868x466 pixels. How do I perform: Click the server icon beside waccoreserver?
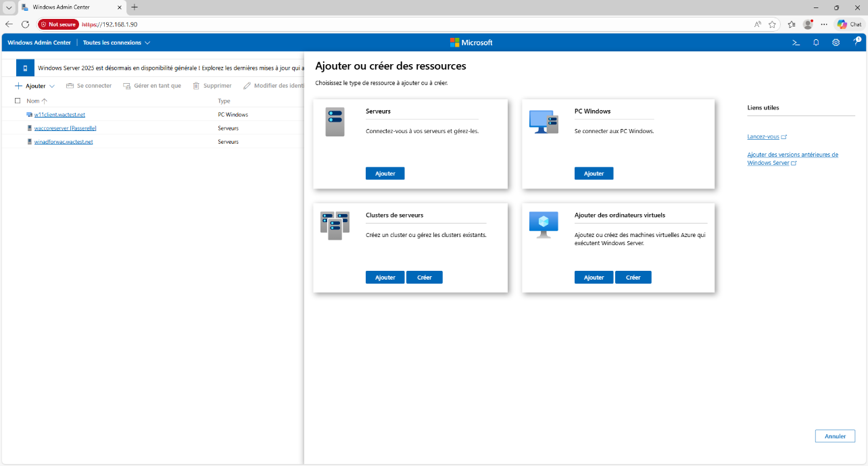click(29, 128)
